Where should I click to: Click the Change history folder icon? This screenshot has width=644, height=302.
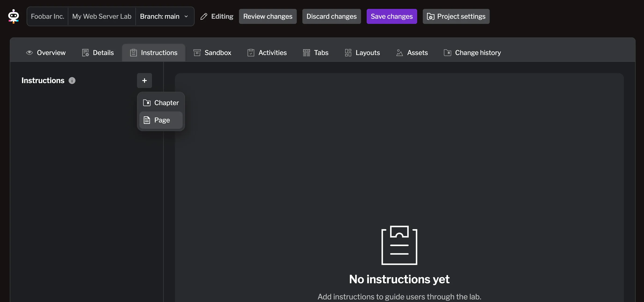pyautogui.click(x=447, y=52)
